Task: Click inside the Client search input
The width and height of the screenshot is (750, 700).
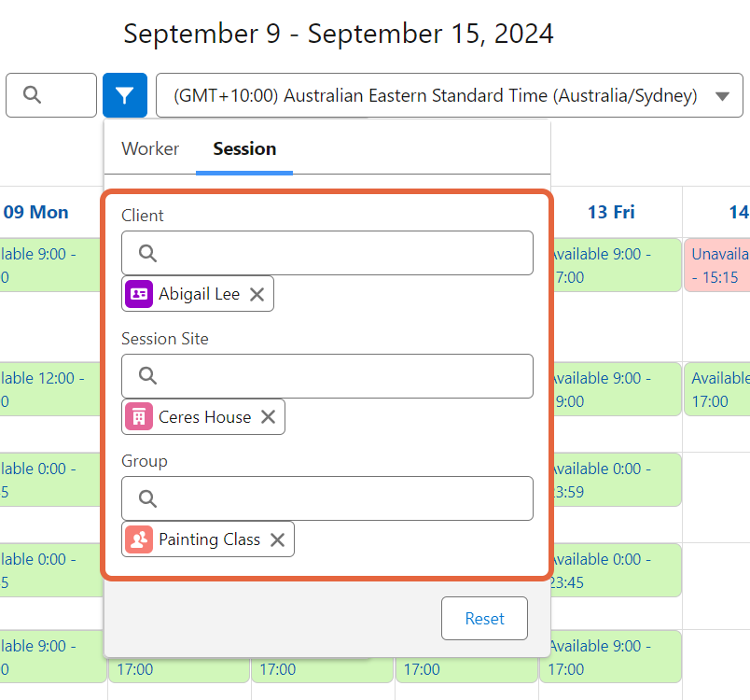Action: pyautogui.click(x=326, y=253)
